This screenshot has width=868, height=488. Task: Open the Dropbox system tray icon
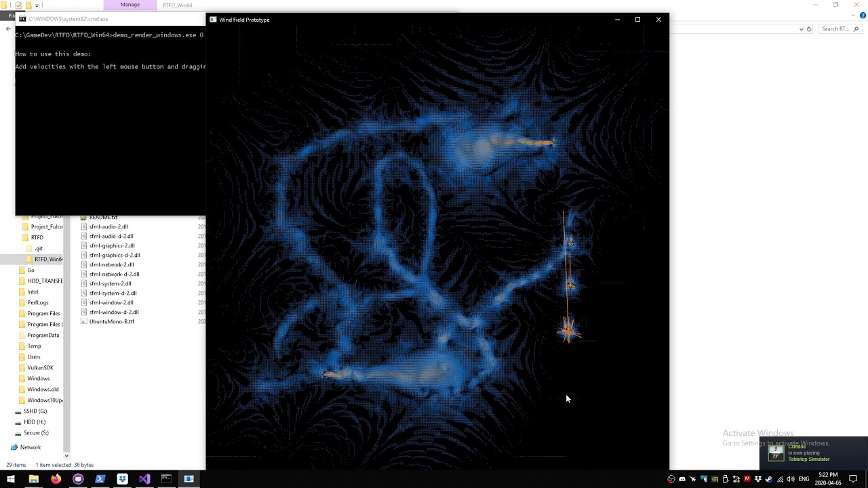[758, 479]
